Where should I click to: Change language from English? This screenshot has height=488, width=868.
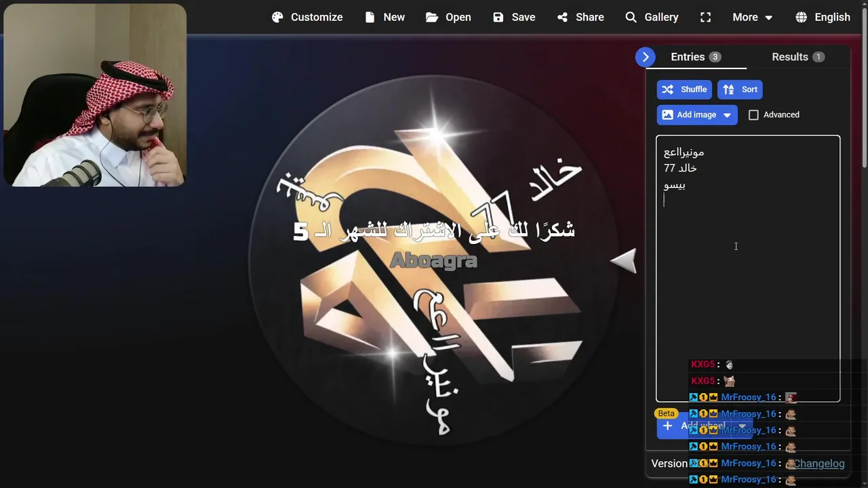pyautogui.click(x=823, y=17)
